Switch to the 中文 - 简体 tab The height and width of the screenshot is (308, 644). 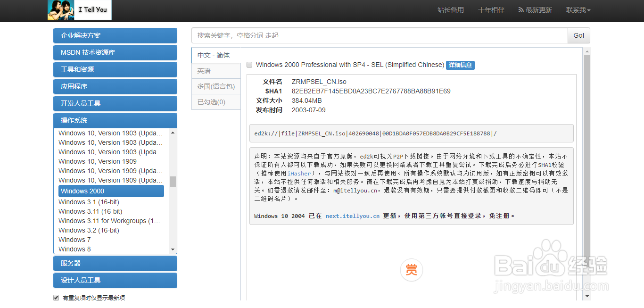pyautogui.click(x=216, y=55)
